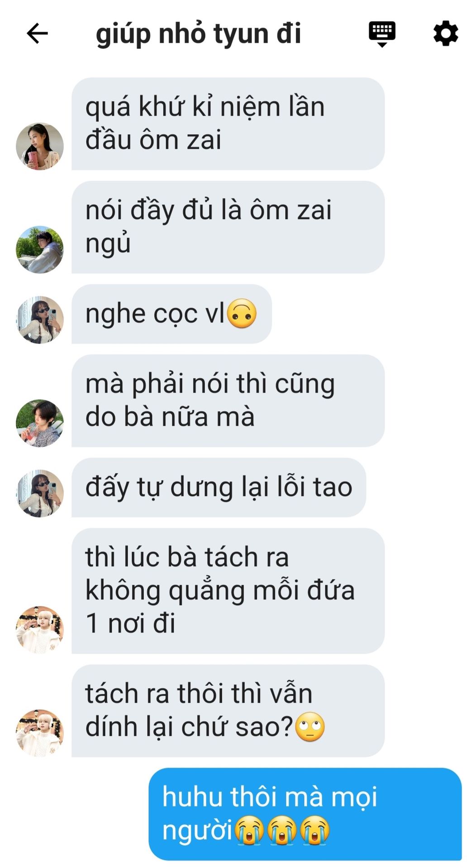Select message 'mà phải nói thì cũng do bà'
471x868 pixels.
pyautogui.click(x=228, y=401)
